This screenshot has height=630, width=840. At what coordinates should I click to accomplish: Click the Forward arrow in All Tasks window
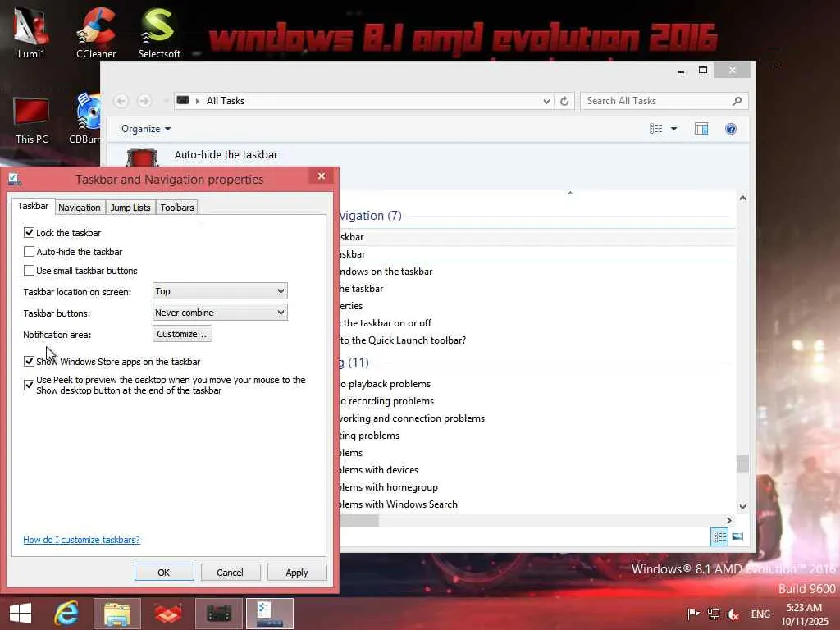[x=144, y=101]
